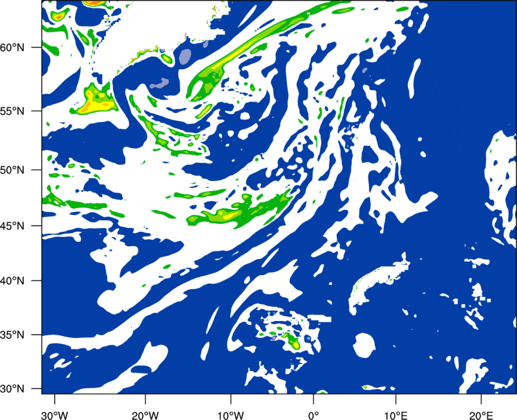Click the 30°W longitude label
Image resolution: width=517 pixels, height=420 pixels.
point(54,415)
